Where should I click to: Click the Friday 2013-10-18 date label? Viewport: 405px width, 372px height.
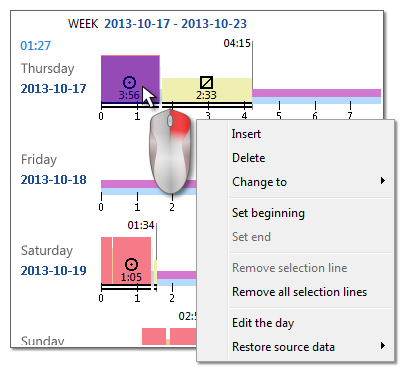[x=53, y=180]
